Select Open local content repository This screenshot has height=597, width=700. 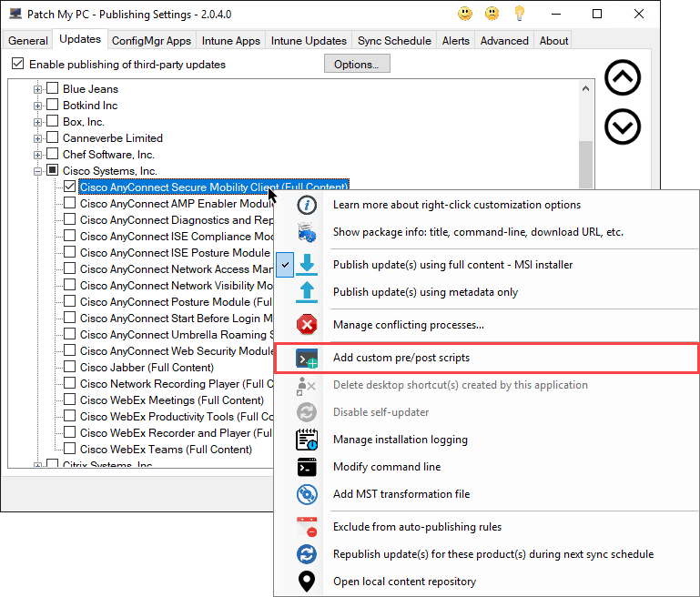pyautogui.click(x=487, y=582)
